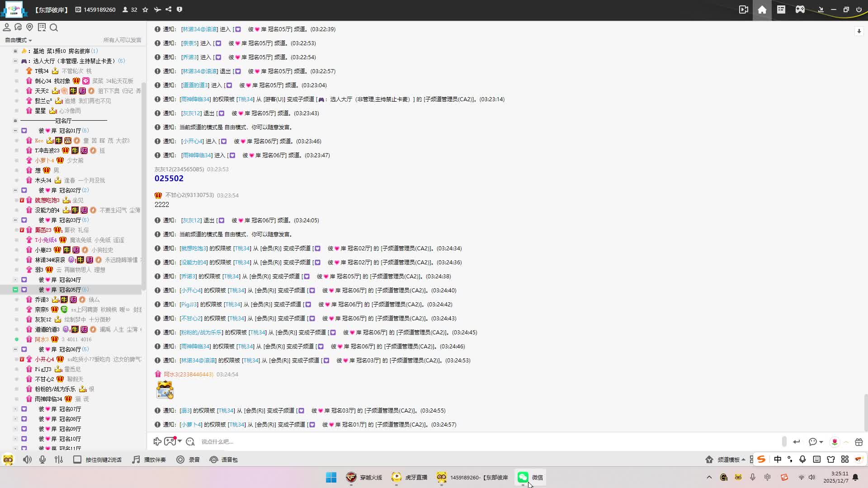Favorite the channel with the star icon

pyautogui.click(x=145, y=9)
